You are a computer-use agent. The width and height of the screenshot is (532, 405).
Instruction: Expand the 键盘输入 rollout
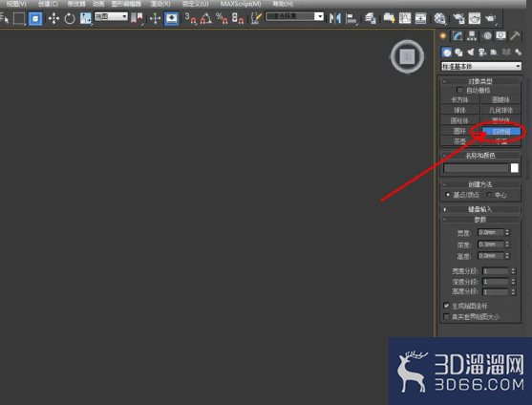[x=480, y=209]
